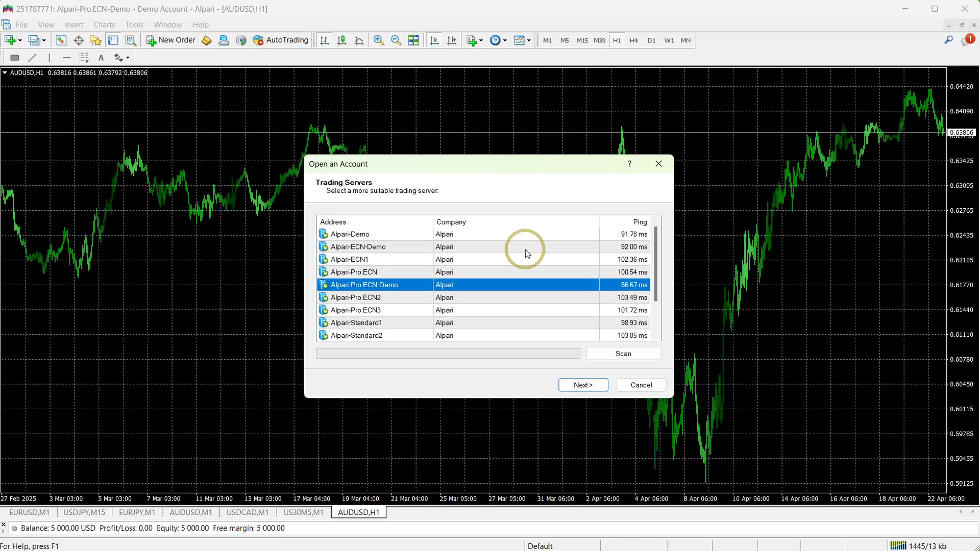Expand the Profiles dropdown arrow
The width and height of the screenshot is (980, 551).
click(44, 41)
